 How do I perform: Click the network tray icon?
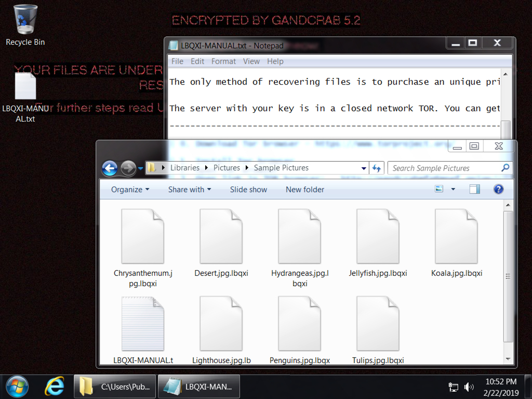pos(453,387)
